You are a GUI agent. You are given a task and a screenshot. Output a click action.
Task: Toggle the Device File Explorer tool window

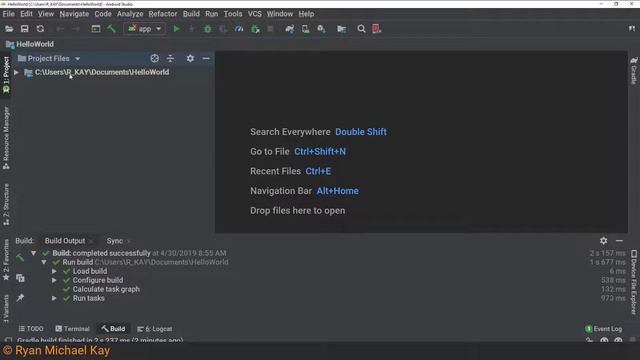click(x=634, y=282)
